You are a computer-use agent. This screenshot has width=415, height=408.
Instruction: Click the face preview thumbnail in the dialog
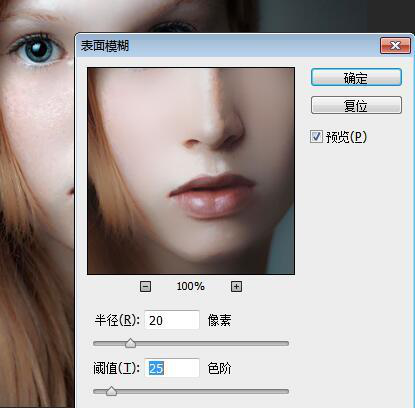[191, 171]
